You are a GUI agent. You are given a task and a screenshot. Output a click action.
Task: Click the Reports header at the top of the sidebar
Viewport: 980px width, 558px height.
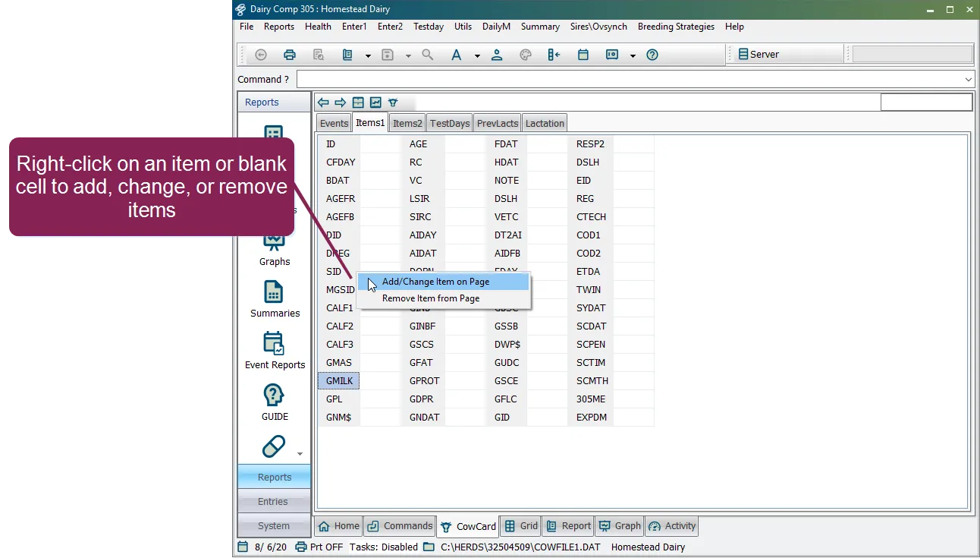click(x=274, y=102)
